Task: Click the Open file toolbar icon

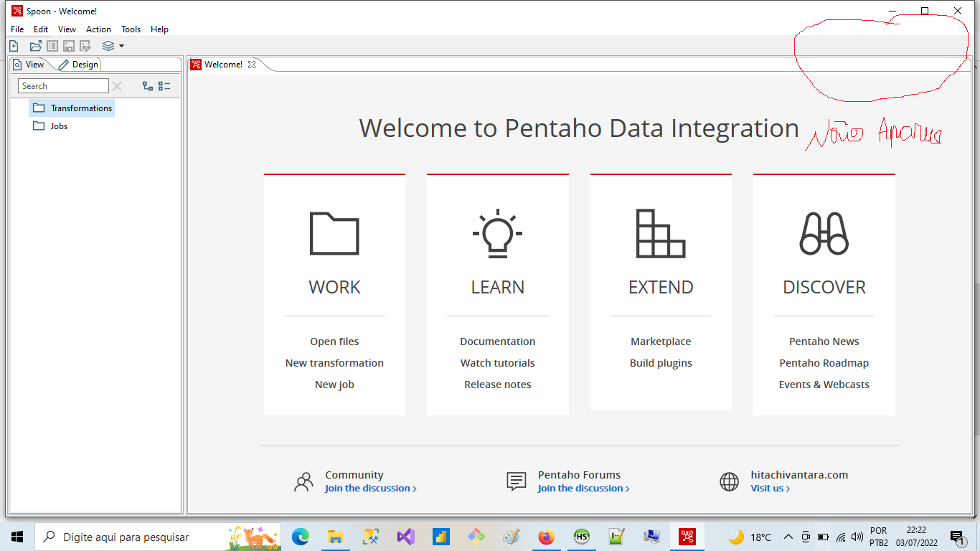Action: [35, 46]
